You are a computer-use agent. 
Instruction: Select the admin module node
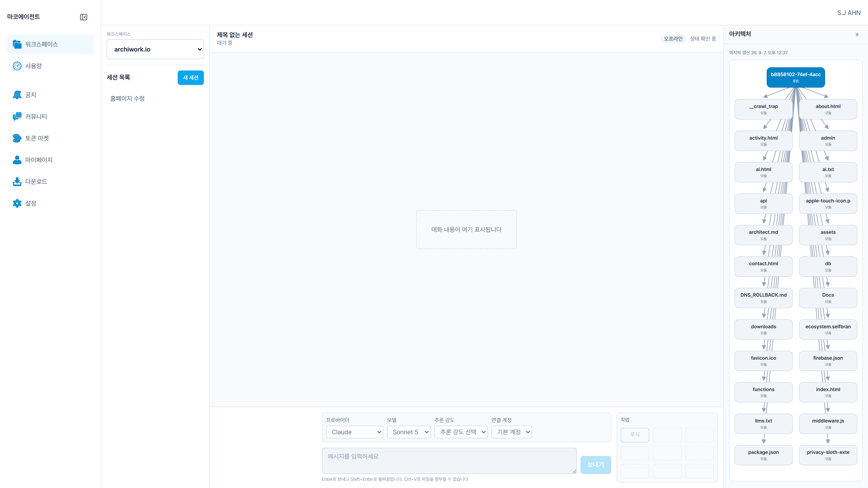(828, 141)
